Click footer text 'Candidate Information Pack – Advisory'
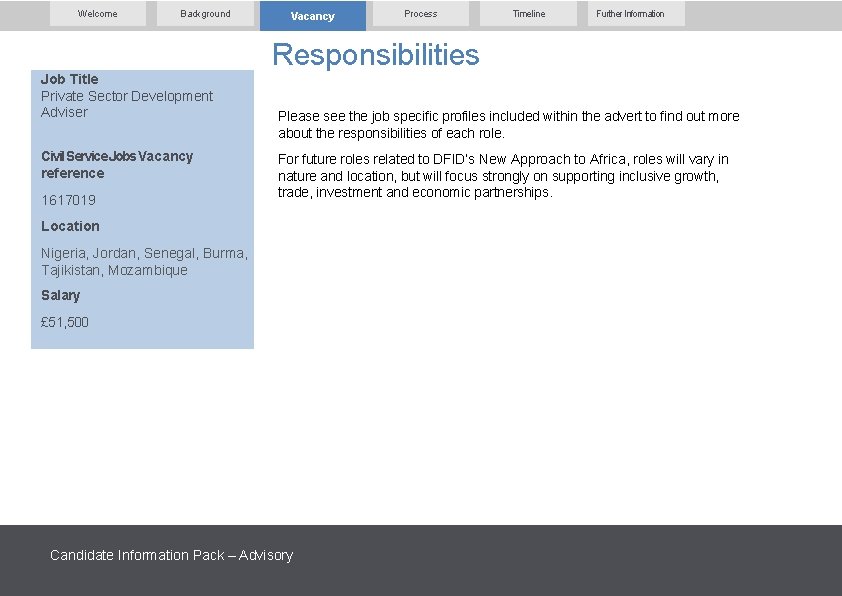 pyautogui.click(x=171, y=555)
